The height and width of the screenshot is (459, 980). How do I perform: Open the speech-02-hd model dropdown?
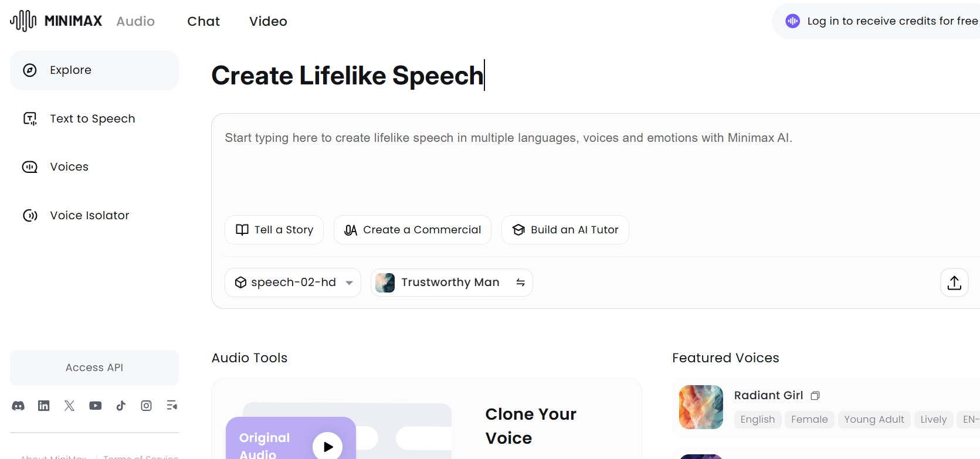[x=293, y=283]
